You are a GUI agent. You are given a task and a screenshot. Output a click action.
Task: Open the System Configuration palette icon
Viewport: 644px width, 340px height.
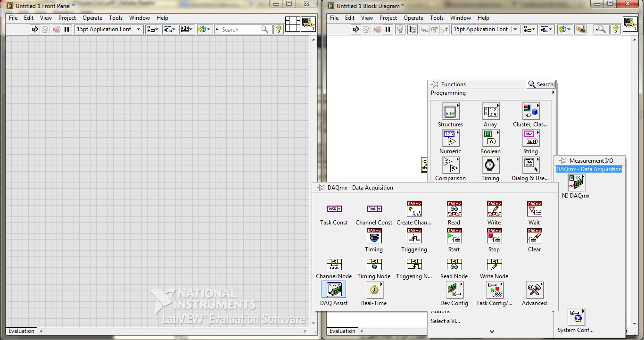[x=576, y=317]
